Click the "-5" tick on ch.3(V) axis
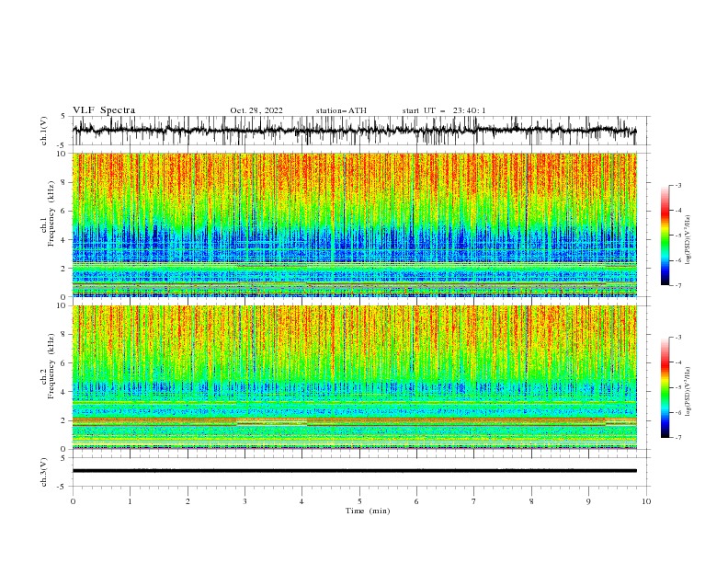728x563 pixels. point(63,487)
